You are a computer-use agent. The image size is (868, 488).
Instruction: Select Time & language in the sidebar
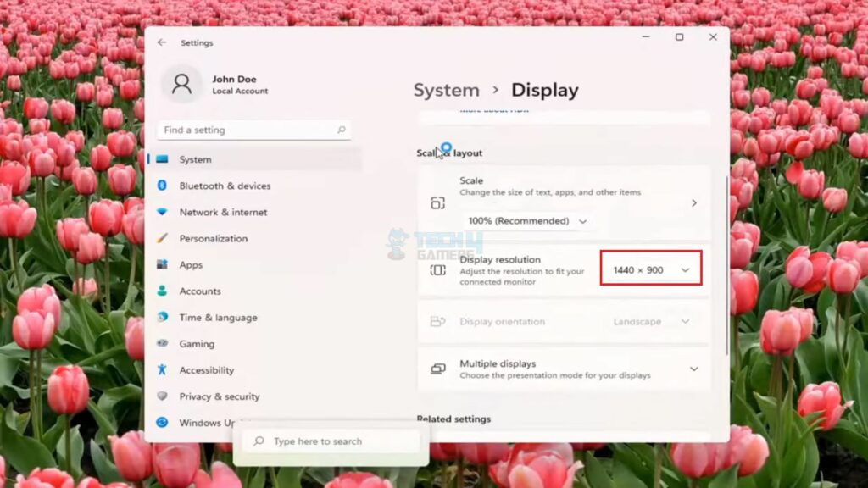click(218, 318)
